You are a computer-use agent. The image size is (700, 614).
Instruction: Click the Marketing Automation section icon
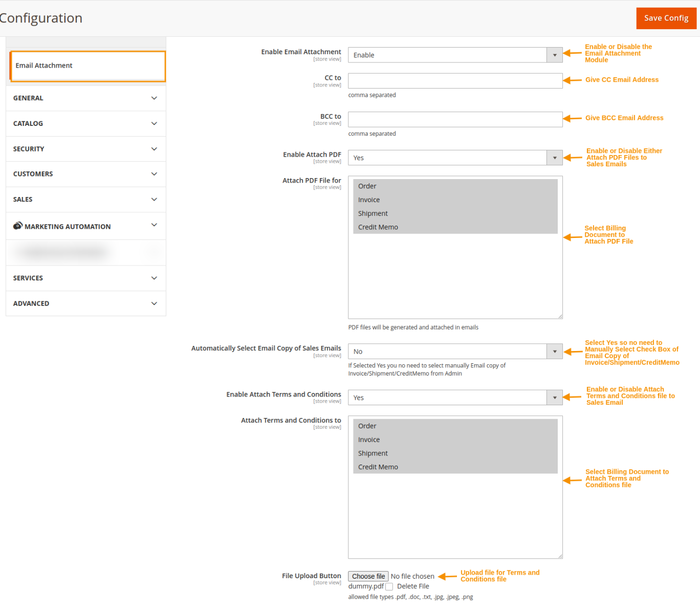pos(18,226)
